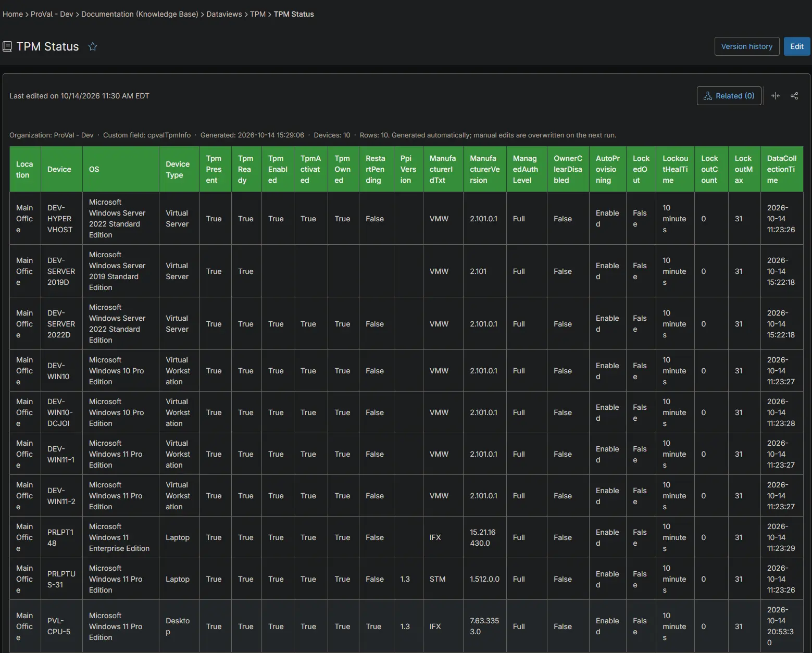Select the DEV-WIN11-1 device cell
This screenshot has height=653, width=812.
tap(61, 454)
